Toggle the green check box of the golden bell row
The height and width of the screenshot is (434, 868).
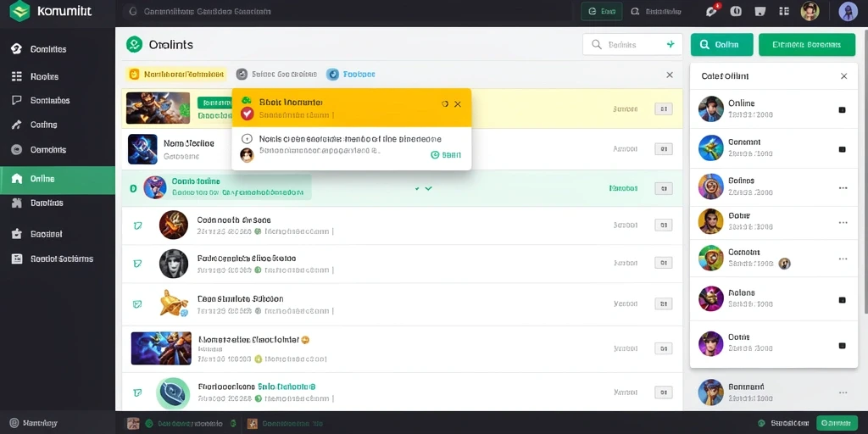[x=138, y=304]
